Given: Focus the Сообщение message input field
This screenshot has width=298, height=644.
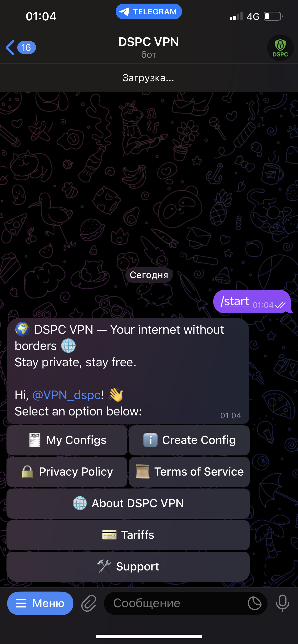Looking at the screenshot, I should [175, 603].
